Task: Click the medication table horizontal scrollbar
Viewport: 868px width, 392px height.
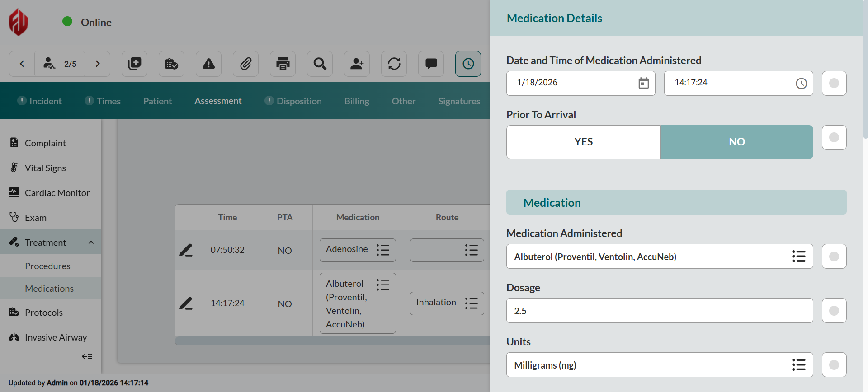Action: point(332,341)
